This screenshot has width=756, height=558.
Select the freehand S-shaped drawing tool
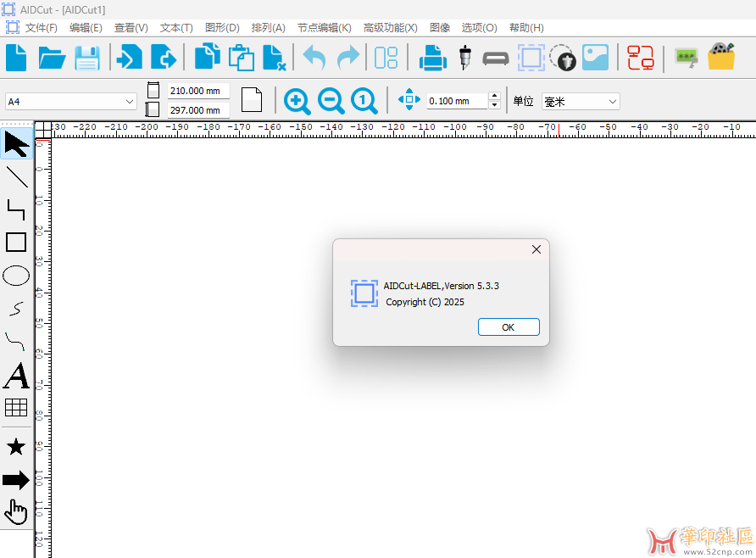pos(16,309)
